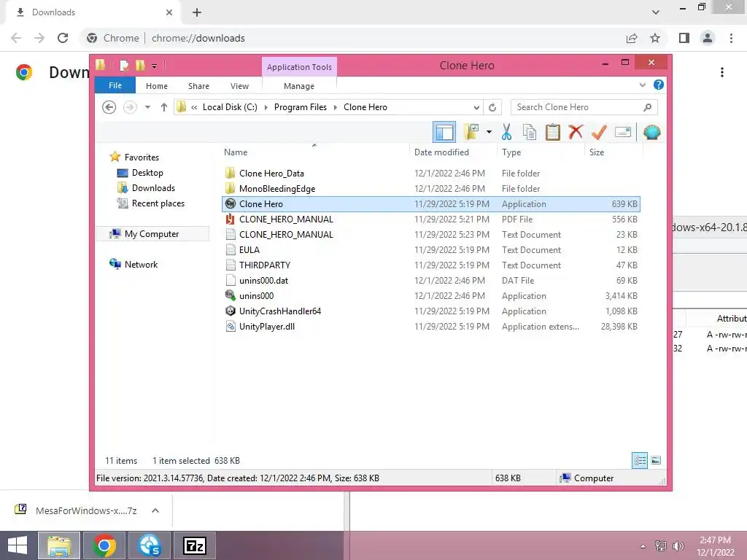Click Local Disk (C:) in the address path

pyautogui.click(x=230, y=107)
